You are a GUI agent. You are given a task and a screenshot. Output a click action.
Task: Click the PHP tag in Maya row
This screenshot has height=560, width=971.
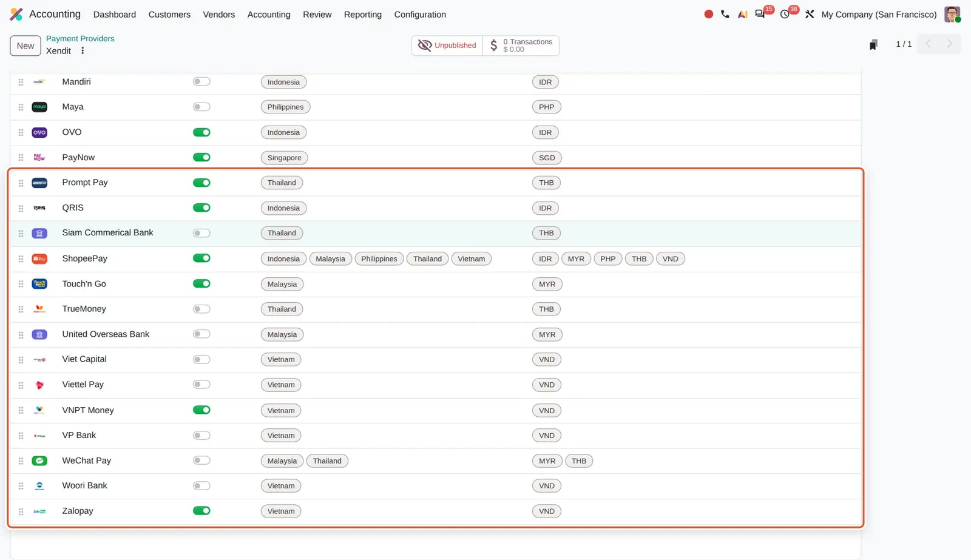click(547, 107)
